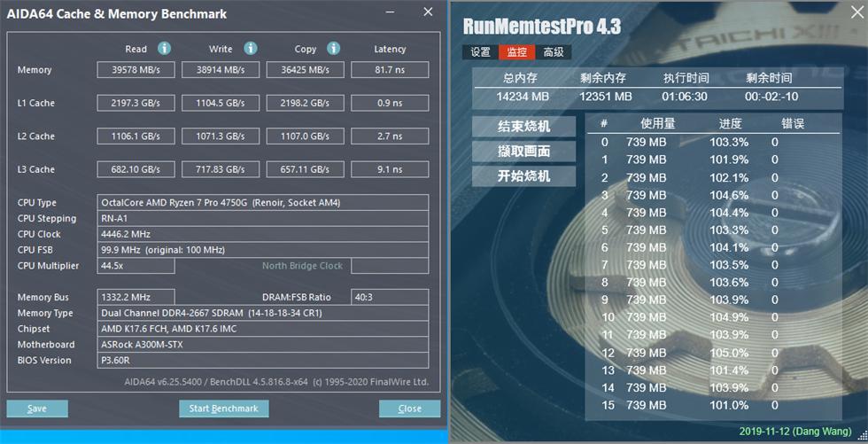Click thread 15 progress 101.0%

click(729, 405)
